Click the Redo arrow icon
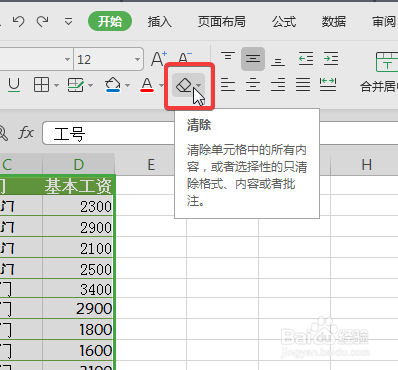 tap(42, 22)
